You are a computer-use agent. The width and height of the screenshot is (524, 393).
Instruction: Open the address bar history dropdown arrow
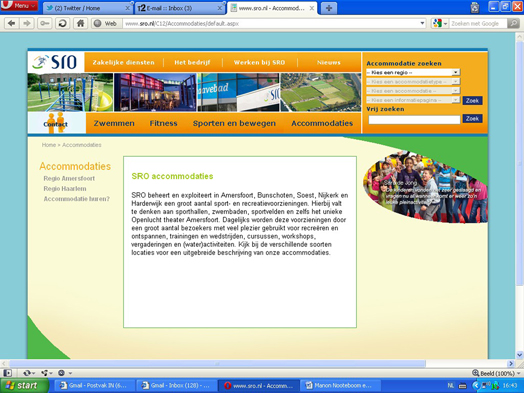click(x=422, y=23)
